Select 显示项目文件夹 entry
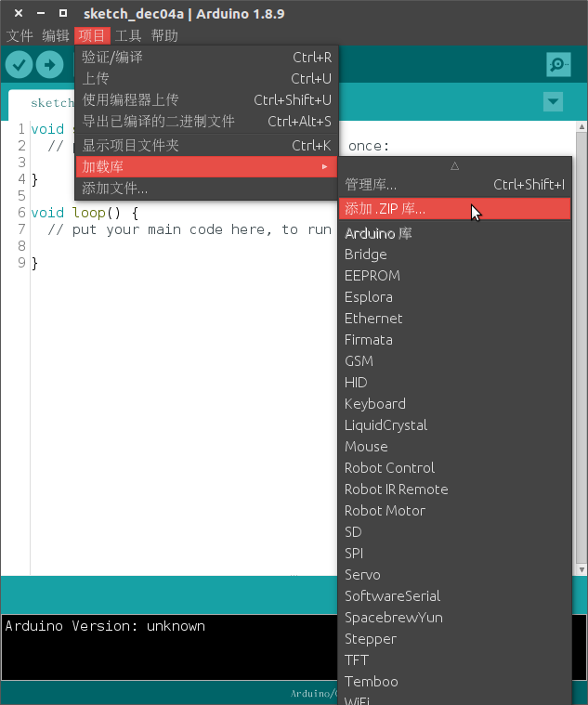Image resolution: width=588 pixels, height=705 pixels. point(206,145)
